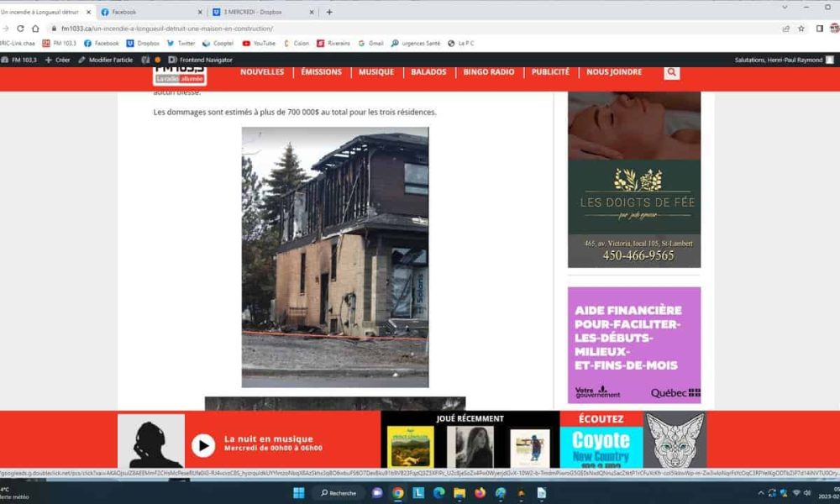Bookmark this page with the star icon

(x=801, y=29)
